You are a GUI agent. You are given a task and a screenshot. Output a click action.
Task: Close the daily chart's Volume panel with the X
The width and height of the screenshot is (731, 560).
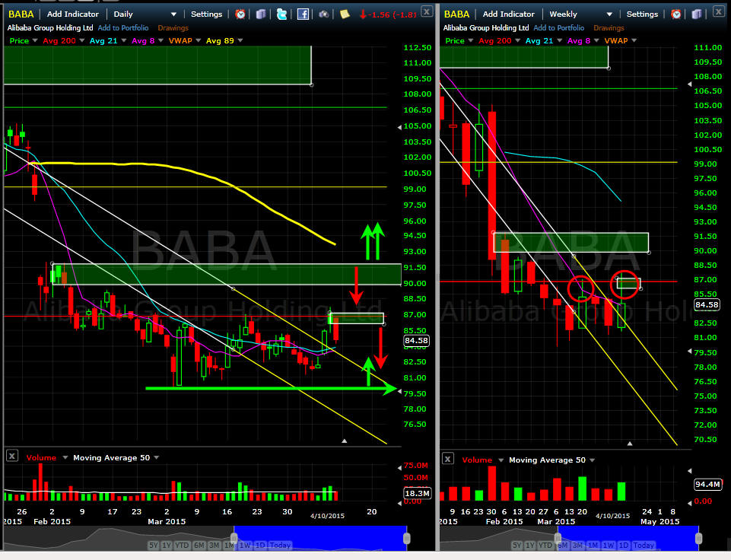click(12, 456)
